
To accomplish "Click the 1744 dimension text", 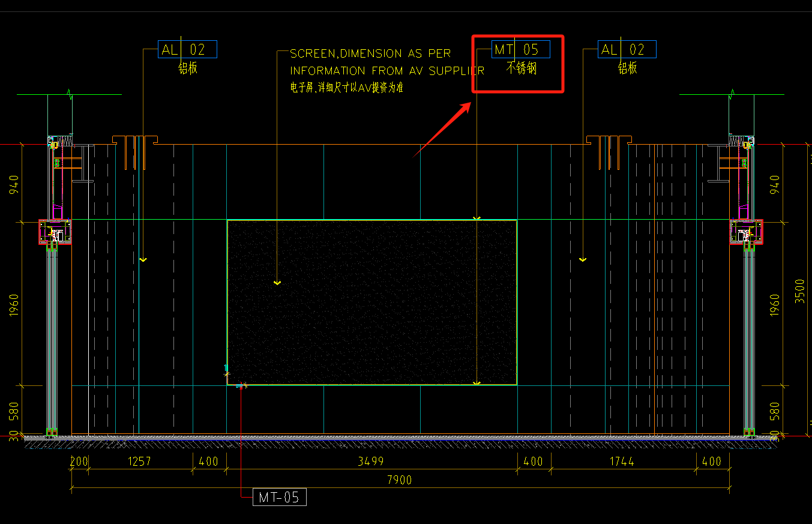I will 622,461.
